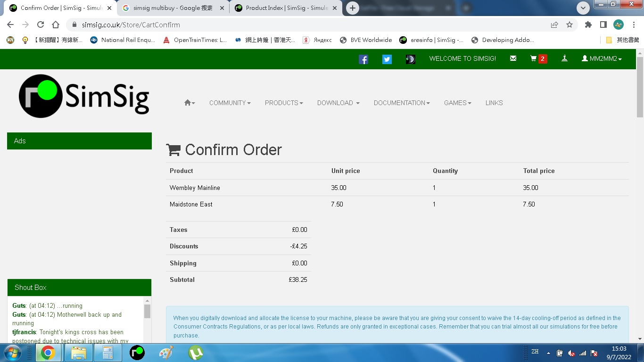Close the Confirm Order tab
The height and width of the screenshot is (362, 644).
[109, 8]
